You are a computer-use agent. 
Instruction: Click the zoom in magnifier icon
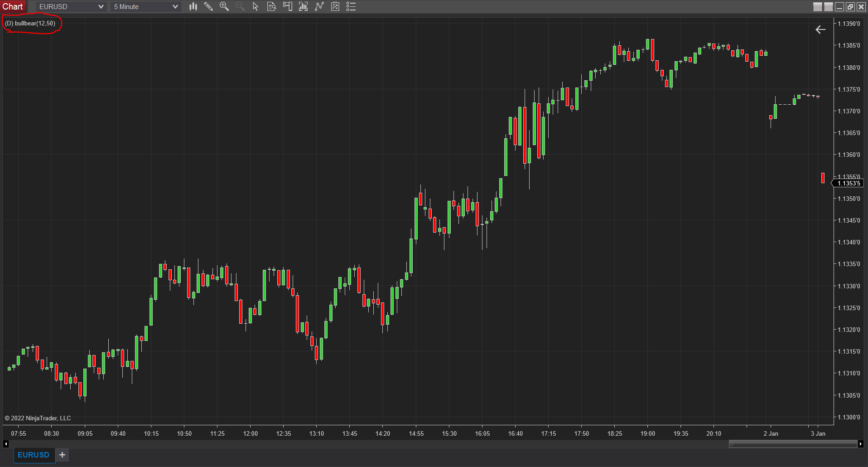[x=224, y=6]
